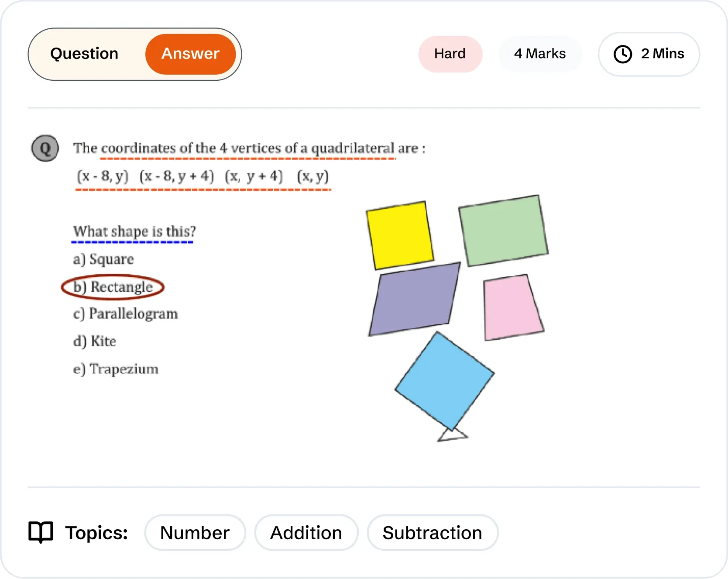Click the Hard difficulty badge
This screenshot has height=579, width=728.
pos(450,54)
